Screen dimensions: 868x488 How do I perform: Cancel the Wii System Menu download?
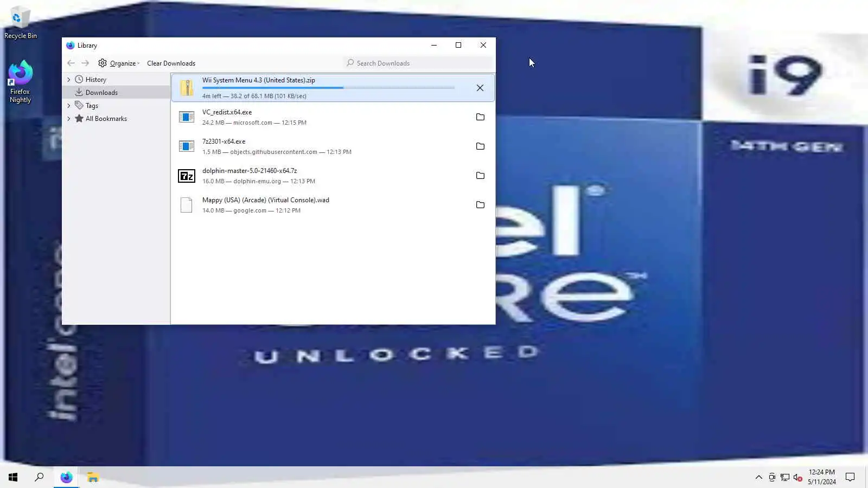[480, 88]
